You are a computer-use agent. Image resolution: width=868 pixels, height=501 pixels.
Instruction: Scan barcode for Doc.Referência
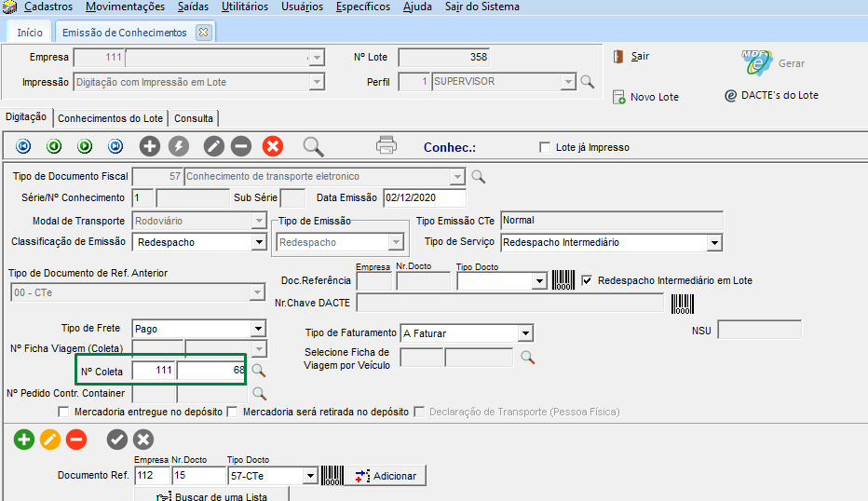(563, 280)
